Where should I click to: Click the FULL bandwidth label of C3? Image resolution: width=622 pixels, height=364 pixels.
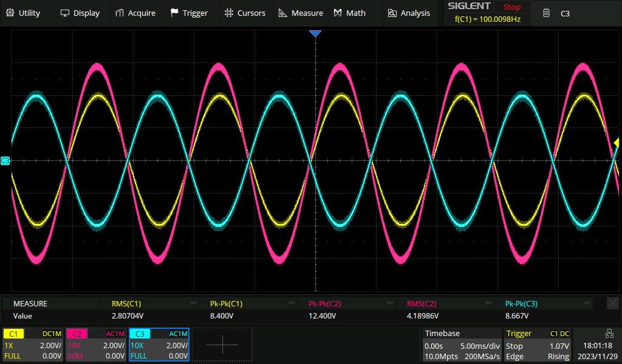point(138,356)
